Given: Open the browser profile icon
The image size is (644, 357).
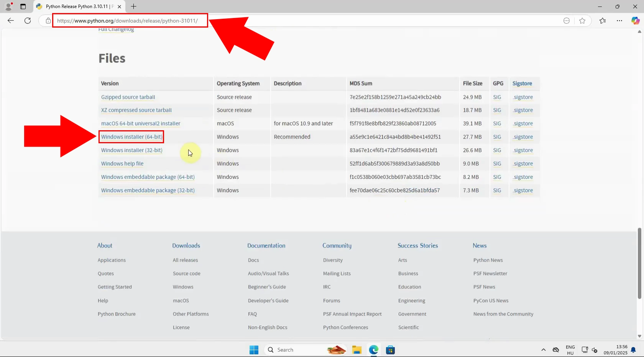Looking at the screenshot, I should point(8,7).
